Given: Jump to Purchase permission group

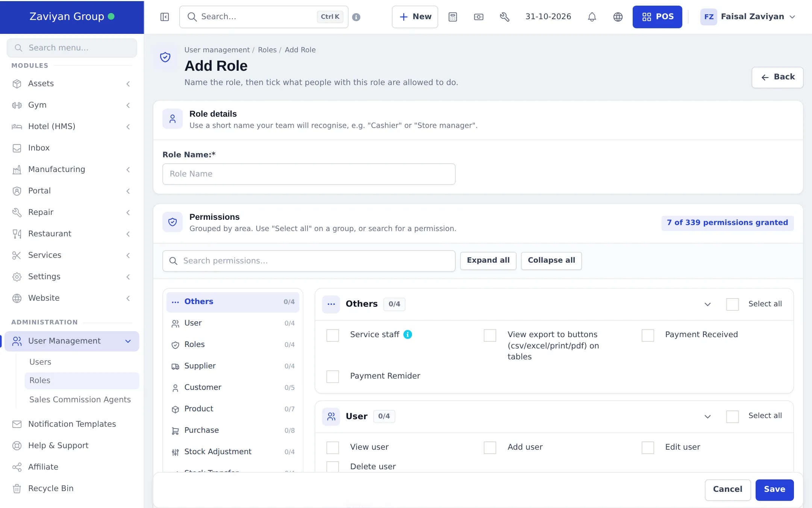Looking at the screenshot, I should pyautogui.click(x=233, y=430).
